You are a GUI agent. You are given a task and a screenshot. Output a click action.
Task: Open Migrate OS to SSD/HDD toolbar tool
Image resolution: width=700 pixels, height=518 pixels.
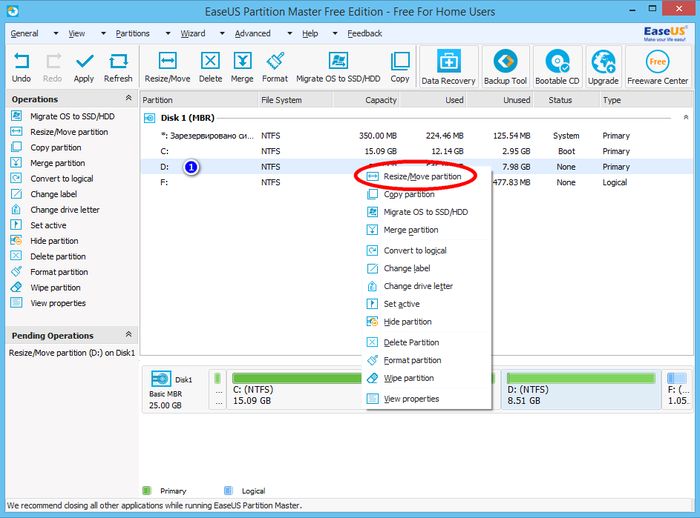click(338, 67)
